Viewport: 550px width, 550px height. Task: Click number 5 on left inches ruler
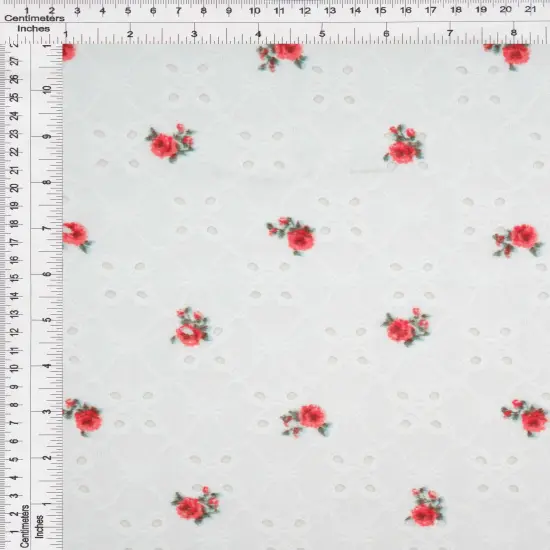[47, 320]
